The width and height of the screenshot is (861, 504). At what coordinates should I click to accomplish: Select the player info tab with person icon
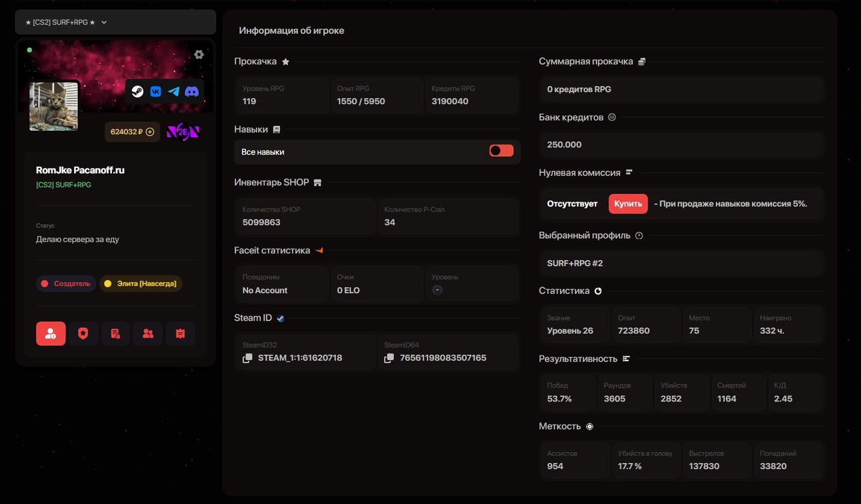(x=51, y=334)
